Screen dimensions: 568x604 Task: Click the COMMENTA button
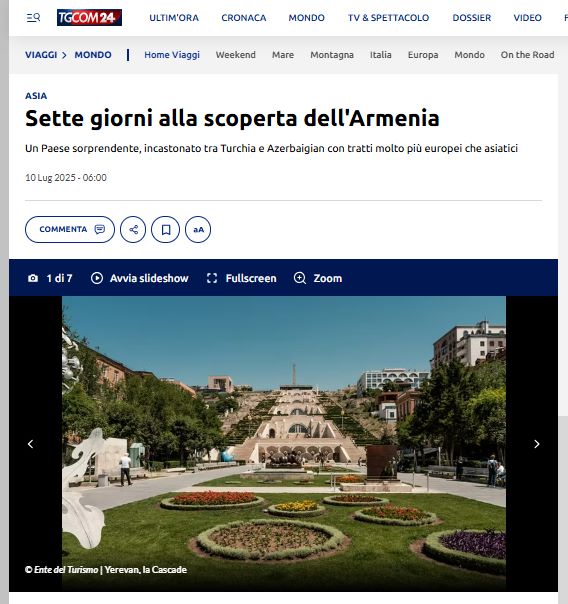point(70,230)
